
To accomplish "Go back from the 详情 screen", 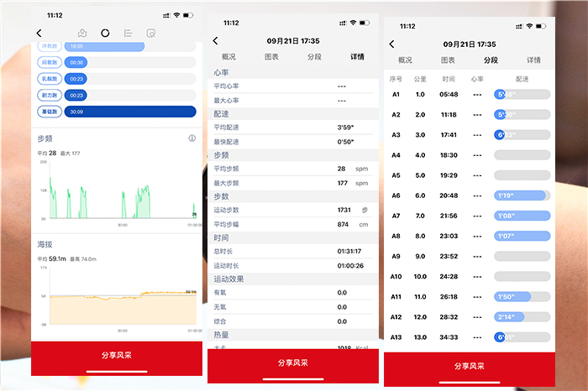I will (215, 41).
